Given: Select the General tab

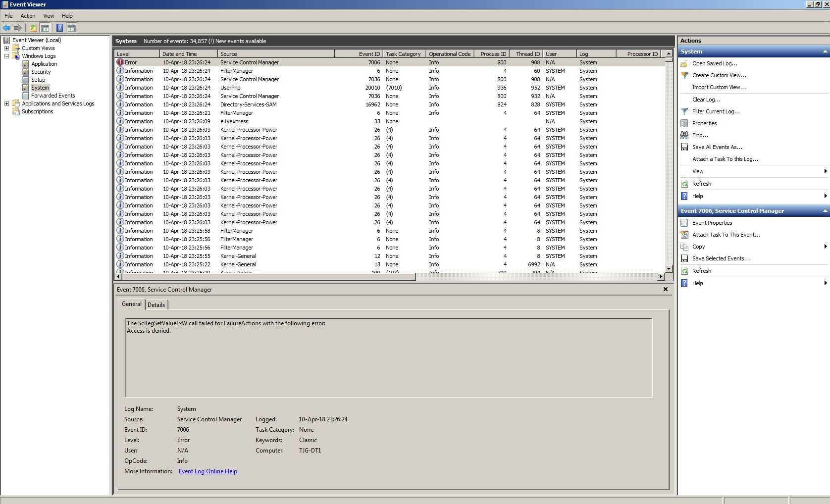Looking at the screenshot, I should click(x=132, y=304).
